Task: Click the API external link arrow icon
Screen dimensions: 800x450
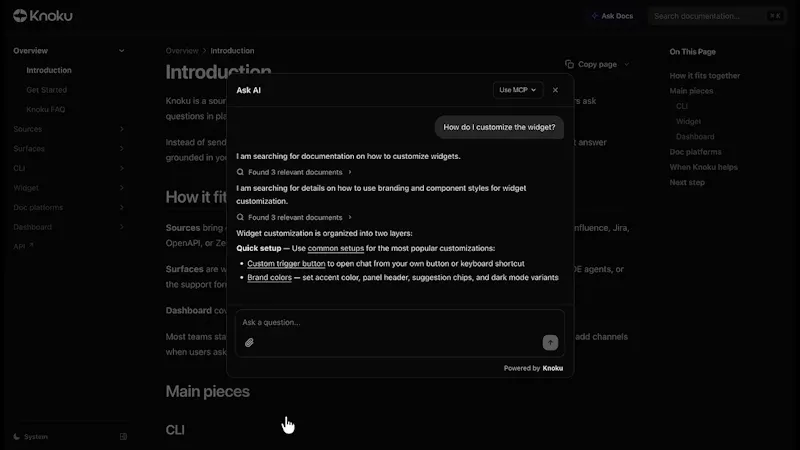Action: coord(31,245)
